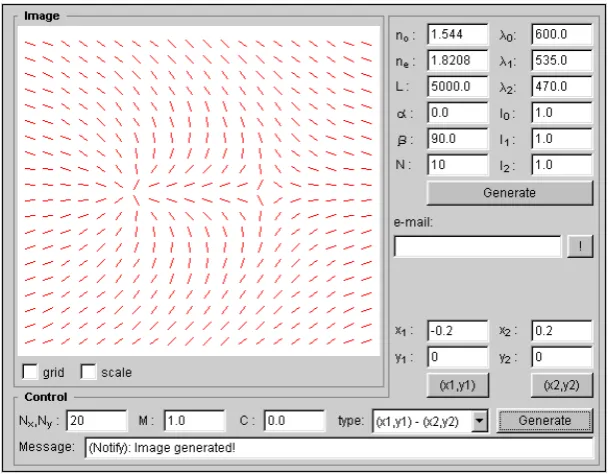611x474 pixels.
Task: Click the I1 intensity field
Action: [562, 139]
